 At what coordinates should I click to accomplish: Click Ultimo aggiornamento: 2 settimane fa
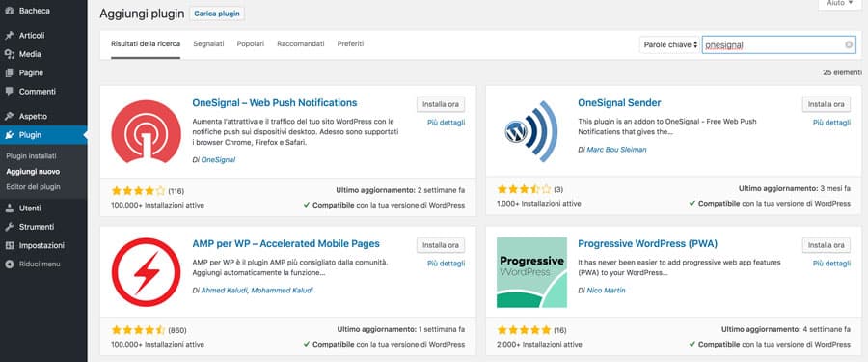400,190
